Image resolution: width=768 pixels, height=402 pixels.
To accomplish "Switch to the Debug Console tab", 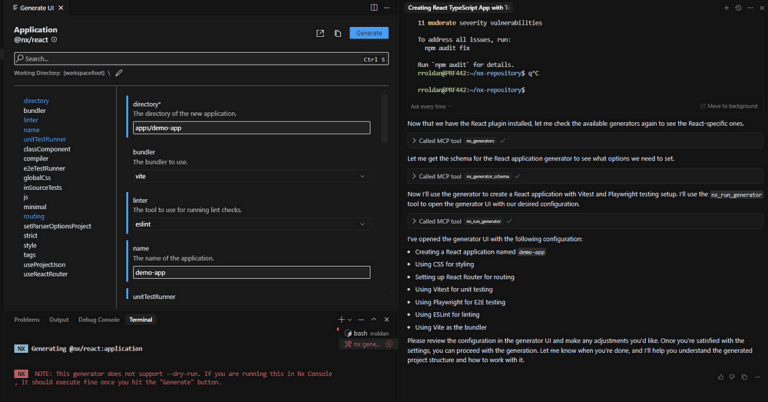I will coord(99,319).
